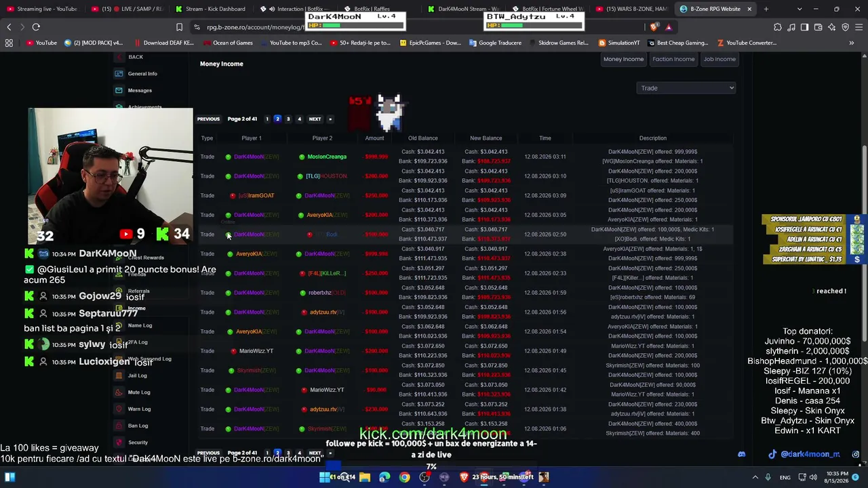Open browser extensions puzzle icon
This screenshot has height=488, width=868.
(777, 27)
